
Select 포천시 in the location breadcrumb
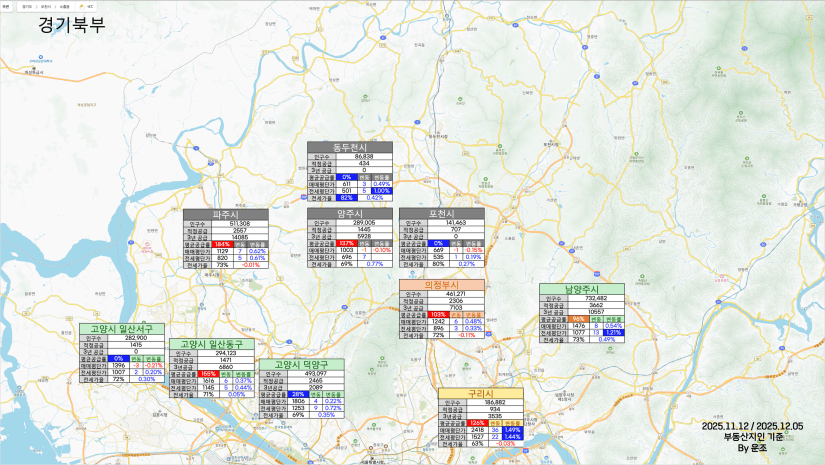pyautogui.click(x=46, y=4)
